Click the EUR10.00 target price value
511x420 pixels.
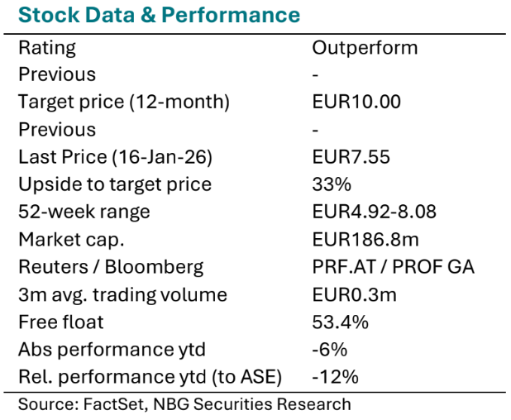click(x=356, y=102)
